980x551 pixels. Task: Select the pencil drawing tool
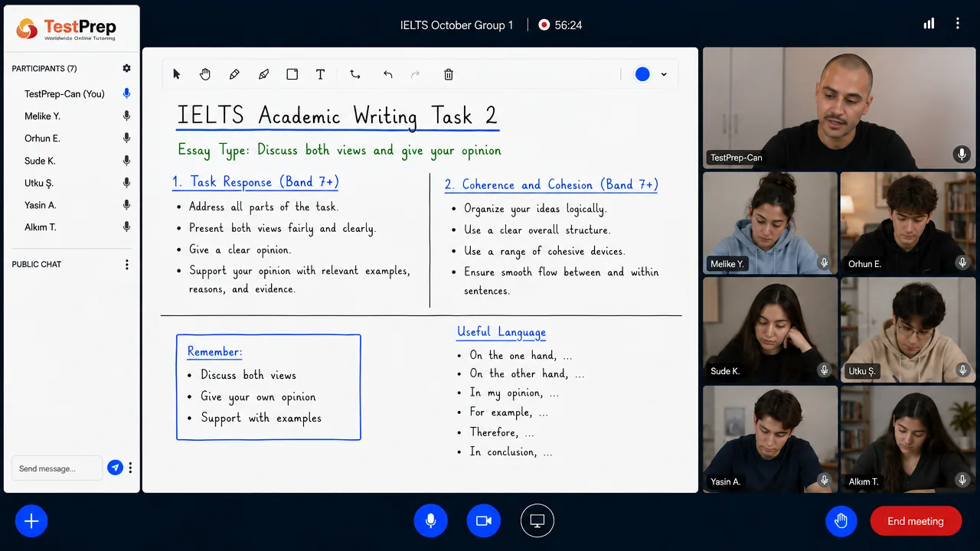pyautogui.click(x=234, y=74)
